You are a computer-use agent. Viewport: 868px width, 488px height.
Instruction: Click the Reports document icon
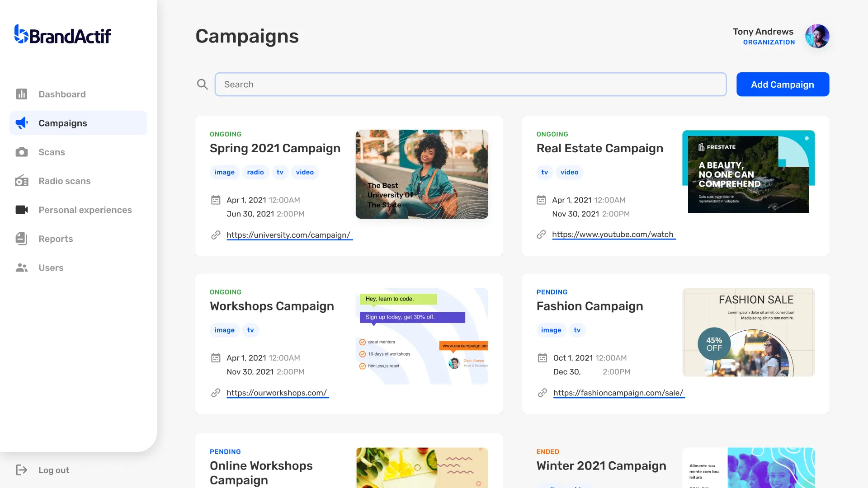pos(22,239)
